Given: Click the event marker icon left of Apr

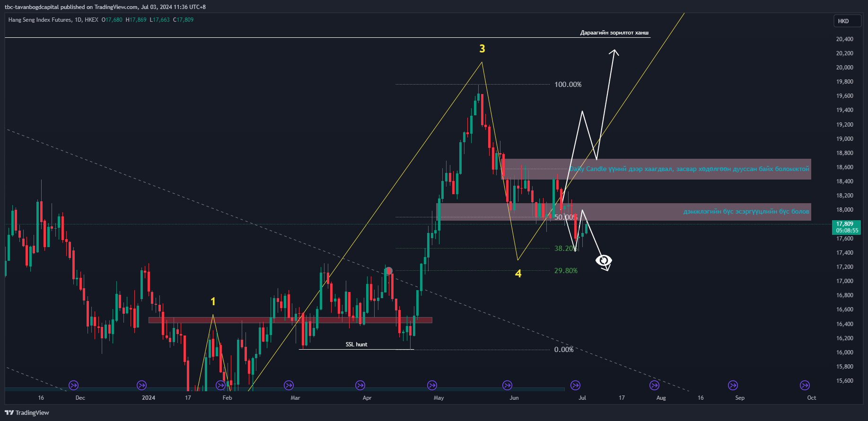Looking at the screenshot, I should point(360,385).
